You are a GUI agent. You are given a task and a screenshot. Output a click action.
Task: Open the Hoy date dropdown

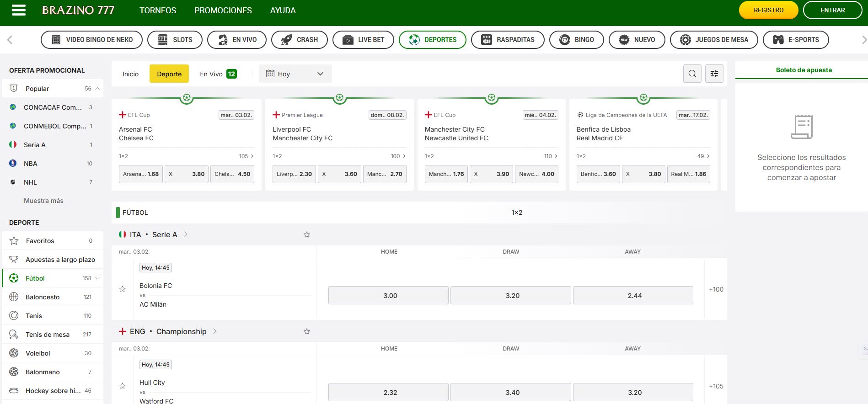tap(295, 74)
